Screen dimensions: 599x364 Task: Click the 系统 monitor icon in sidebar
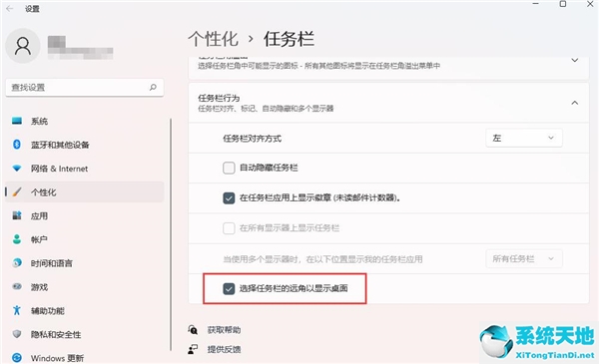coord(17,121)
